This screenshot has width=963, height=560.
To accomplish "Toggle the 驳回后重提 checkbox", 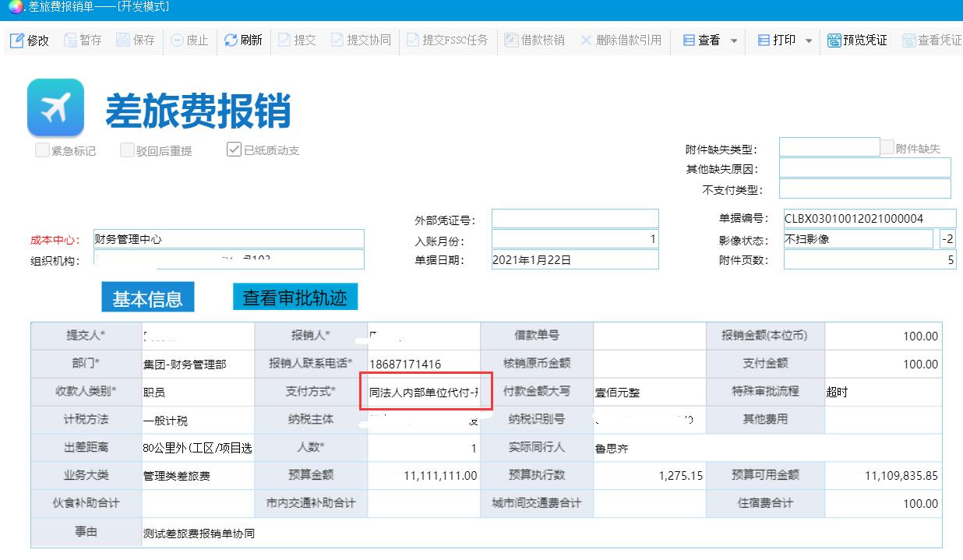I will point(127,150).
